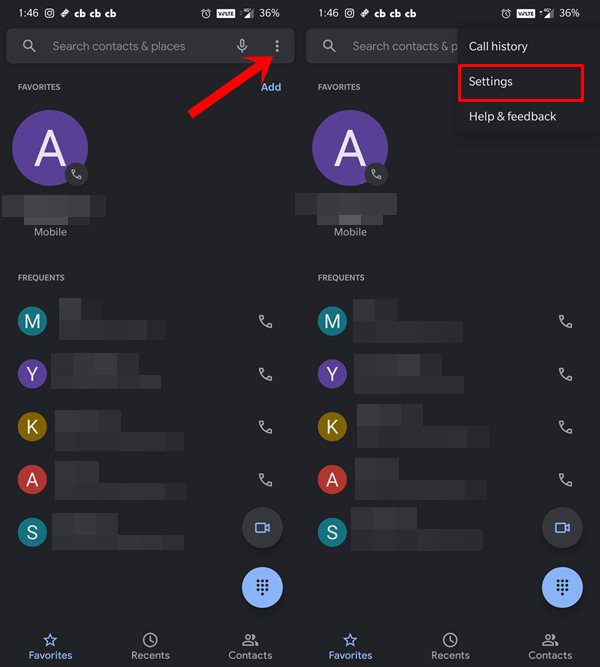Go to Favorites tab in right screen

click(x=350, y=647)
